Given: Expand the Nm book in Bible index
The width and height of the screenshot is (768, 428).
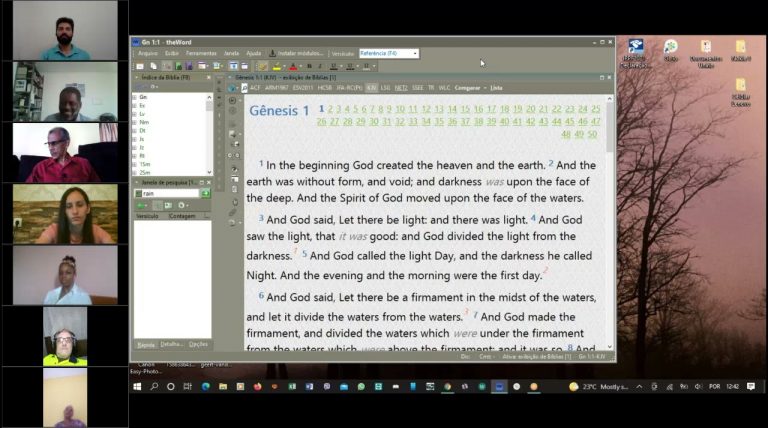Looking at the screenshot, I should (x=135, y=122).
